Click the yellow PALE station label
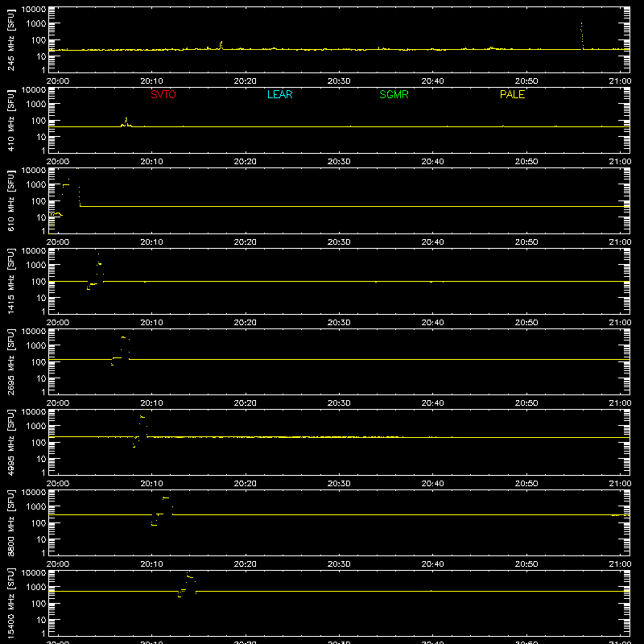644x644 pixels. tap(512, 94)
